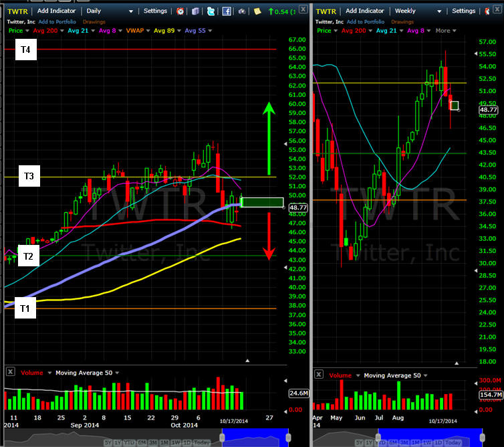Viewport: 504px width, 447px height.
Task: Select the 1W range in Daily chart
Action: 176,442
